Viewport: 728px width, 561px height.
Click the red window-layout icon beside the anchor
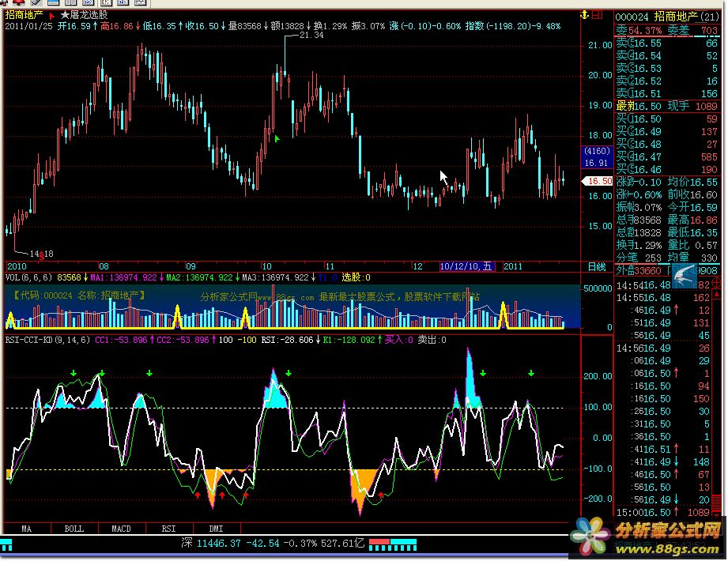[x=597, y=15]
